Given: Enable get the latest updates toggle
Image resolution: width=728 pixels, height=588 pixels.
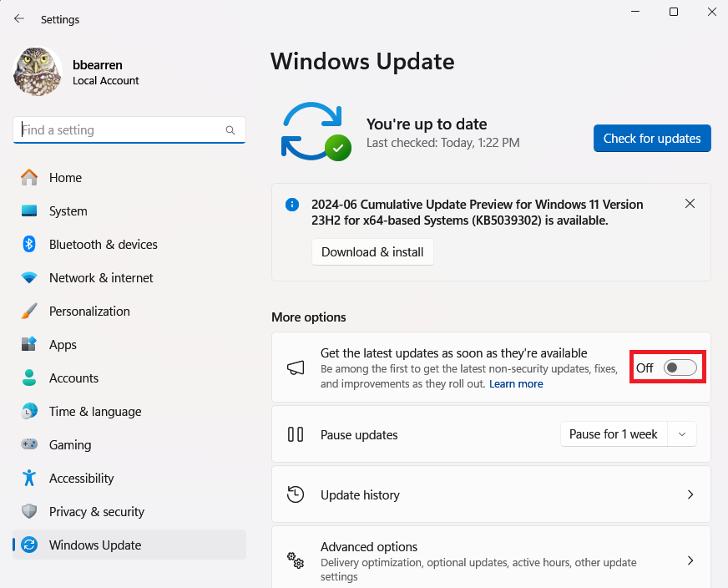Looking at the screenshot, I should pyautogui.click(x=680, y=367).
